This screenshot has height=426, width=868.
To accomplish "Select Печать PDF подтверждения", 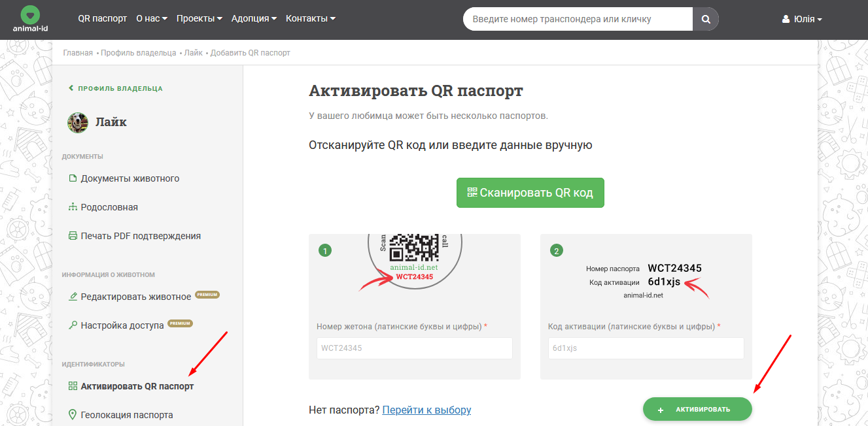I will pos(140,236).
